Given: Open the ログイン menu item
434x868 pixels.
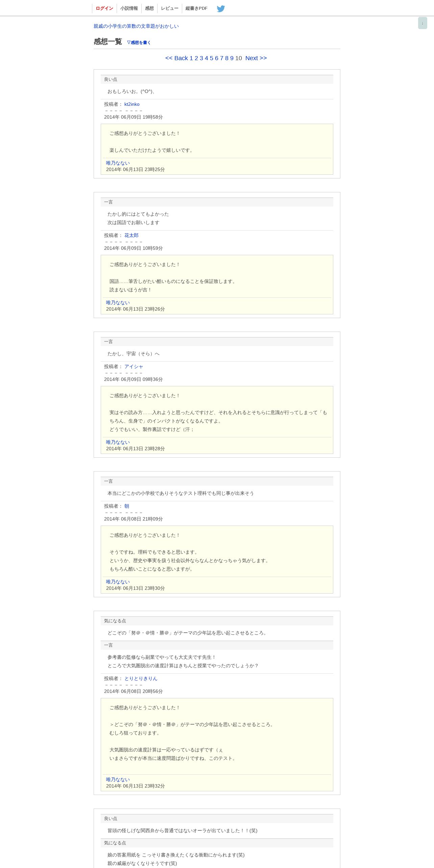Looking at the screenshot, I should (104, 8).
